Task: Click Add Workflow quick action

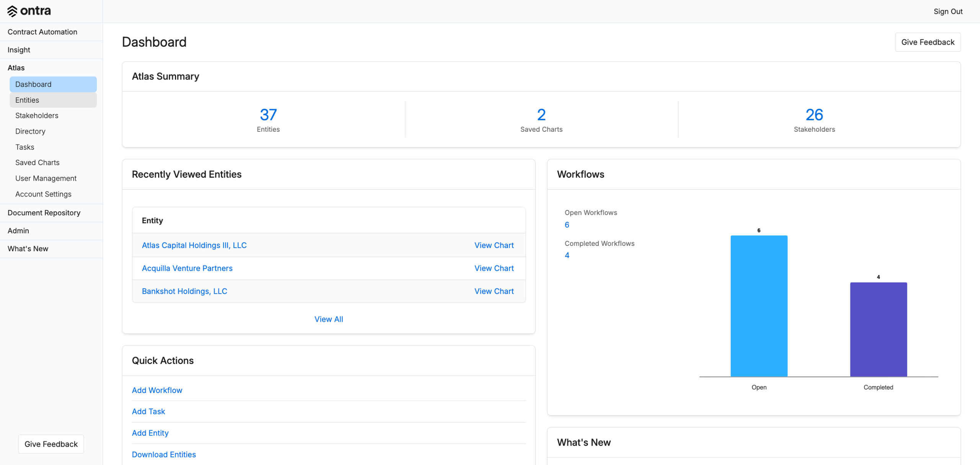Action: pyautogui.click(x=157, y=390)
